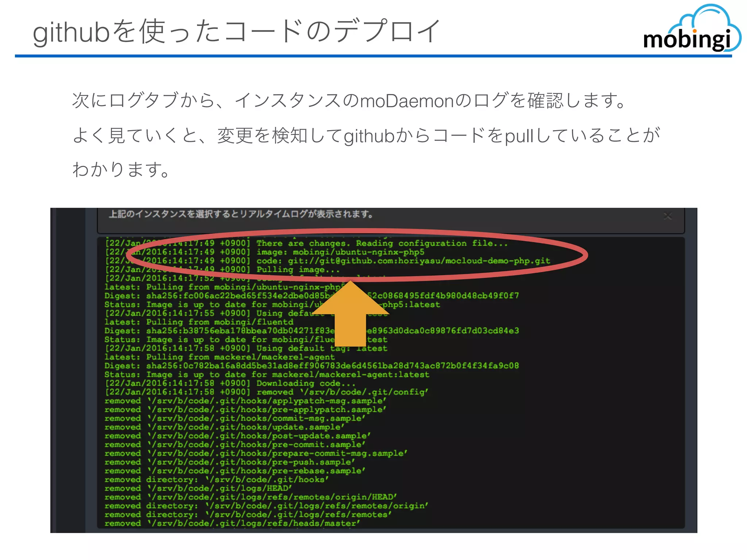Select removed line for hooks/pre-rebase.sample
The height and width of the screenshot is (560, 747).
tap(235, 471)
